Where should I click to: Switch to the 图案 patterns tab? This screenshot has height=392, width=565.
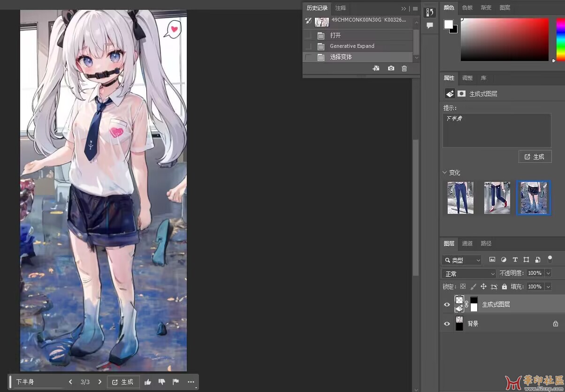tap(505, 8)
